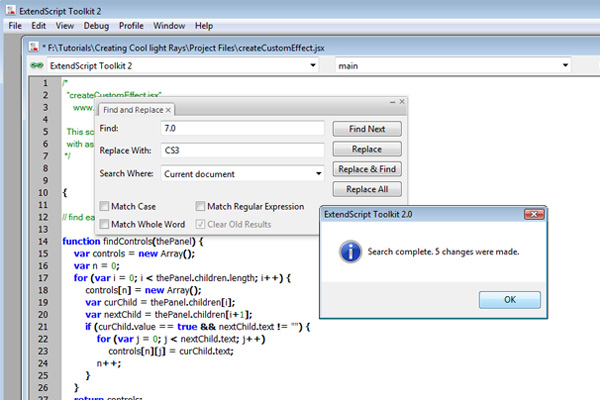The width and height of the screenshot is (600, 400).
Task: Click the blue info icon in the dialog
Action: (x=350, y=251)
